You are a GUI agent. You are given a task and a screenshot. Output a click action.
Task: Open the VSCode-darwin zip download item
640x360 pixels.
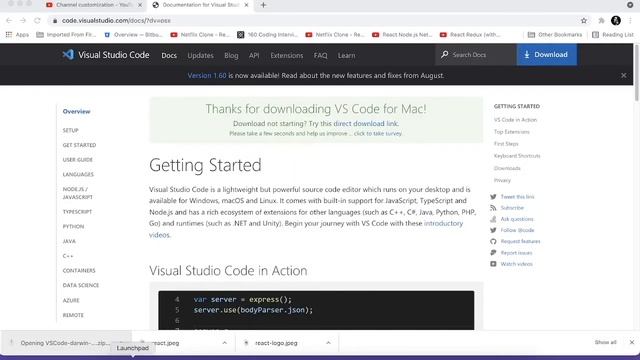click(x=64, y=343)
